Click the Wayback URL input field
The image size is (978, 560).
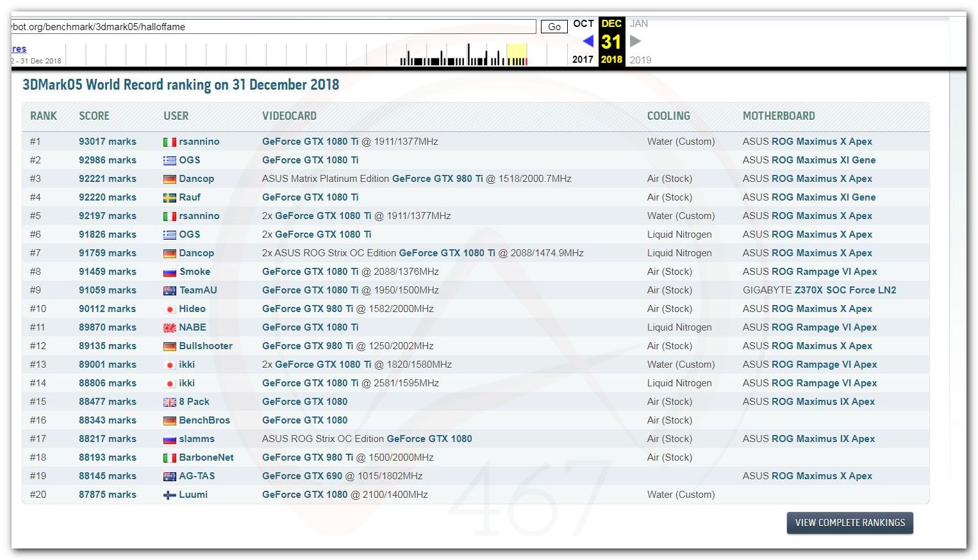click(273, 27)
